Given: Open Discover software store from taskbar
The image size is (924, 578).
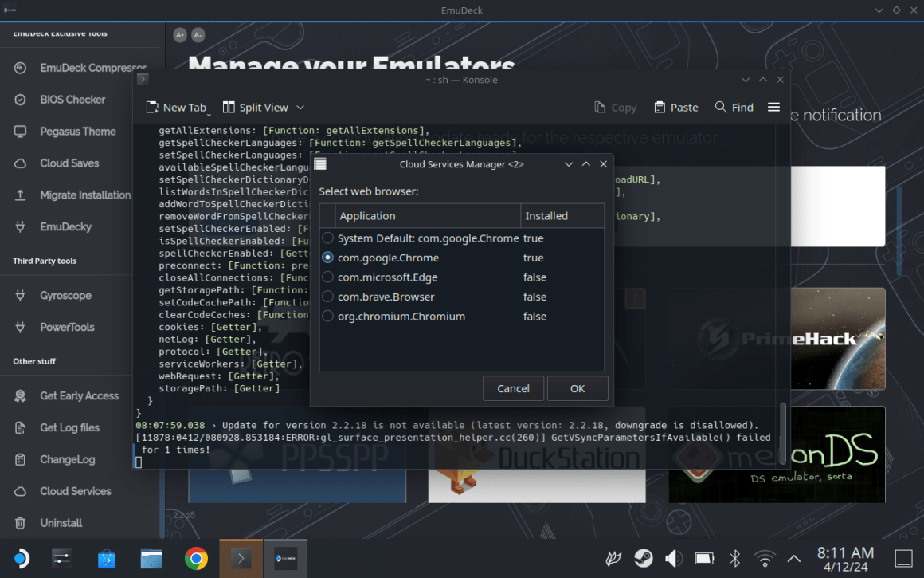Looking at the screenshot, I should (x=107, y=559).
